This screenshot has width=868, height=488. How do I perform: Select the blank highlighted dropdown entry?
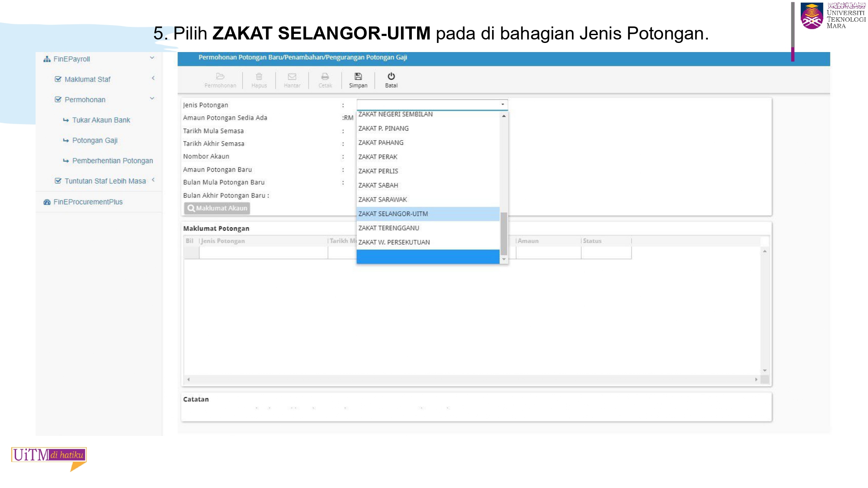tap(428, 256)
